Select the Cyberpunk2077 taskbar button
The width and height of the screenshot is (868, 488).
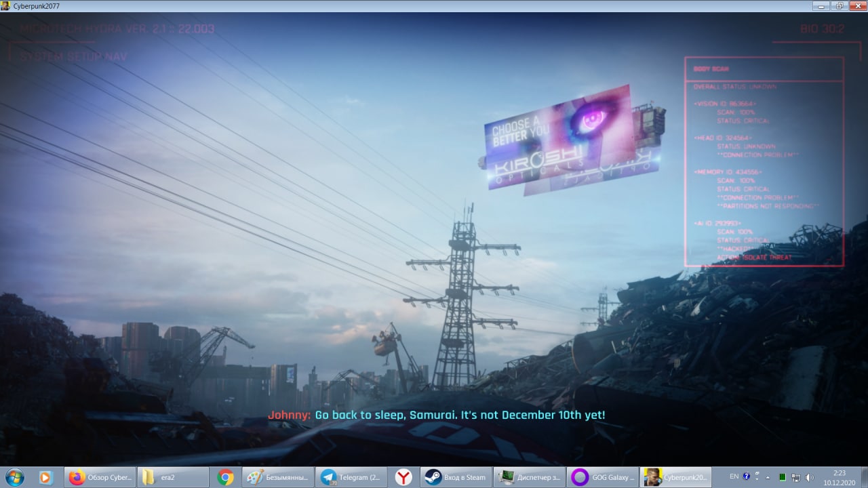[x=675, y=477]
